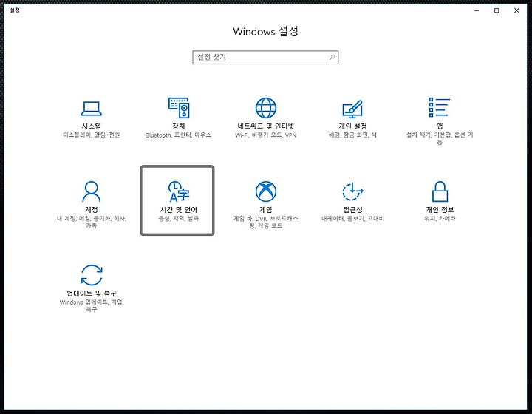The width and height of the screenshot is (532, 414).
Task: Click the 디스플레이, 알림, 전원 description
Action: pyautogui.click(x=92, y=135)
